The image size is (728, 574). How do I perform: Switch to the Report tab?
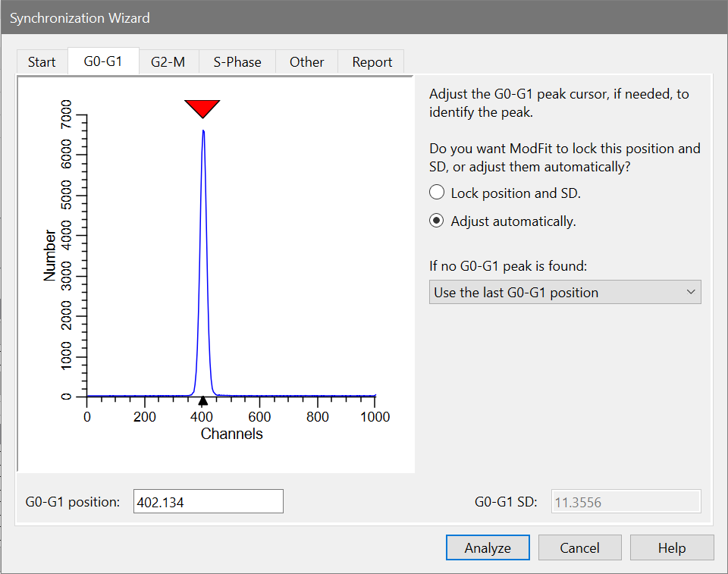click(x=372, y=61)
